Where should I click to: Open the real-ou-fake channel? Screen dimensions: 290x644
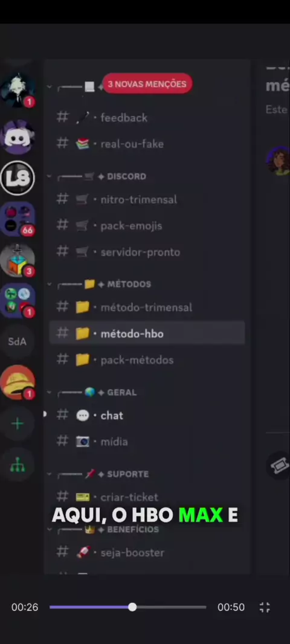147,144
